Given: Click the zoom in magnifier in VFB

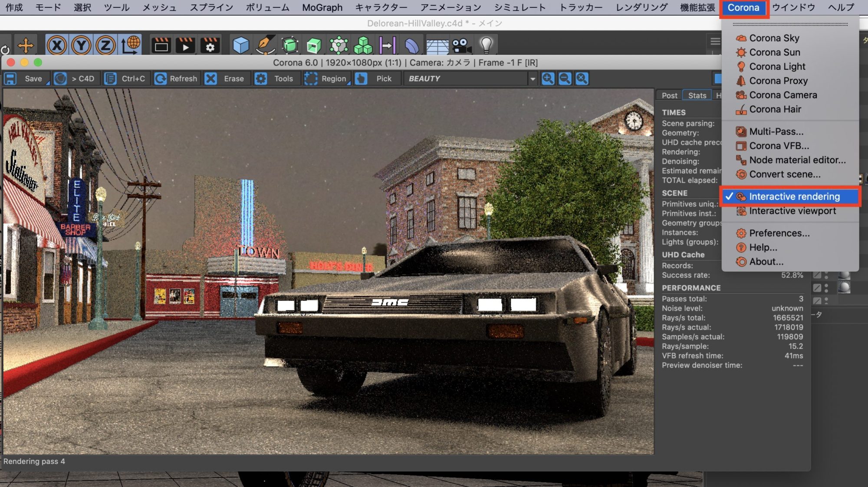Looking at the screenshot, I should coord(548,78).
